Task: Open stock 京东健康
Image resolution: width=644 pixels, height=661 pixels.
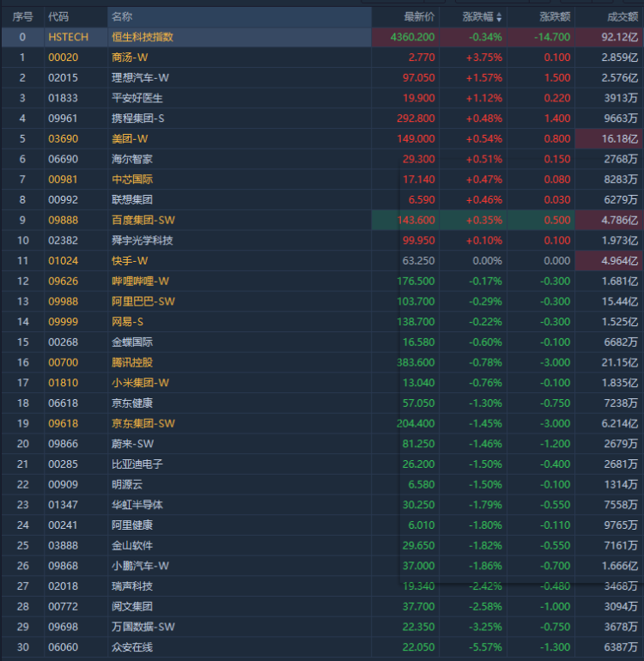Action: coord(132,403)
